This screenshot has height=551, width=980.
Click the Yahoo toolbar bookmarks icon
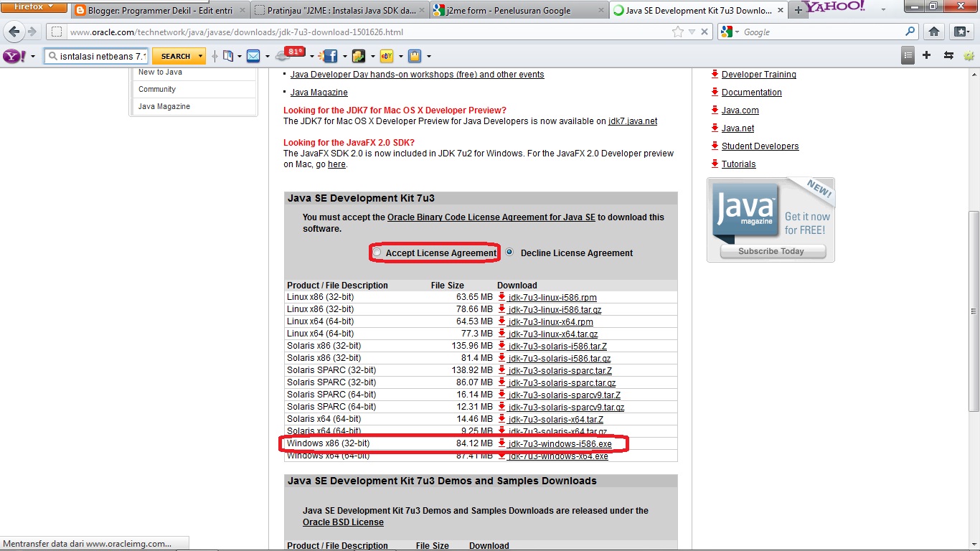coord(228,56)
